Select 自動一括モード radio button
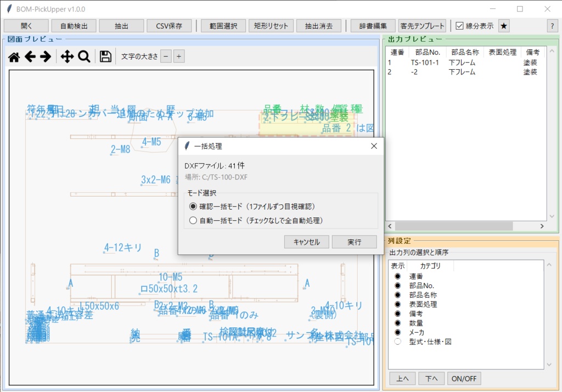The image size is (562, 392). (x=193, y=220)
